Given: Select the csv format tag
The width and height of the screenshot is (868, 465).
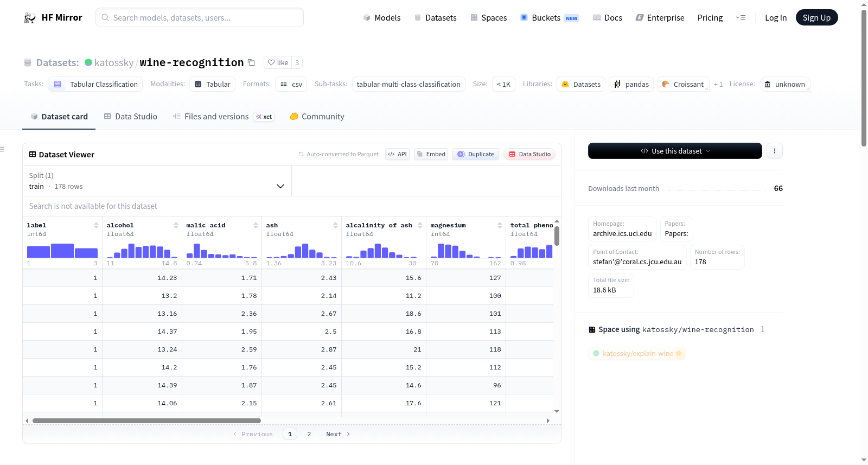Looking at the screenshot, I should [291, 84].
